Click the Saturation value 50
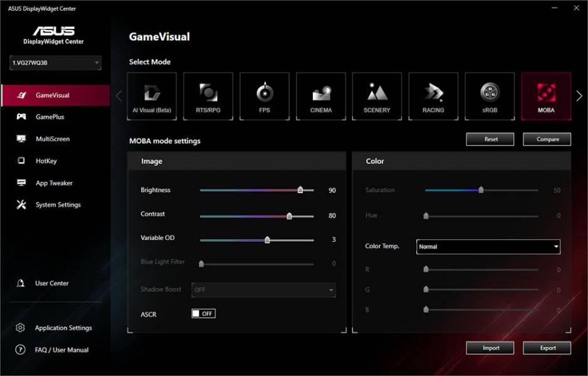Viewport: 588px width, 376px height. 557,191
